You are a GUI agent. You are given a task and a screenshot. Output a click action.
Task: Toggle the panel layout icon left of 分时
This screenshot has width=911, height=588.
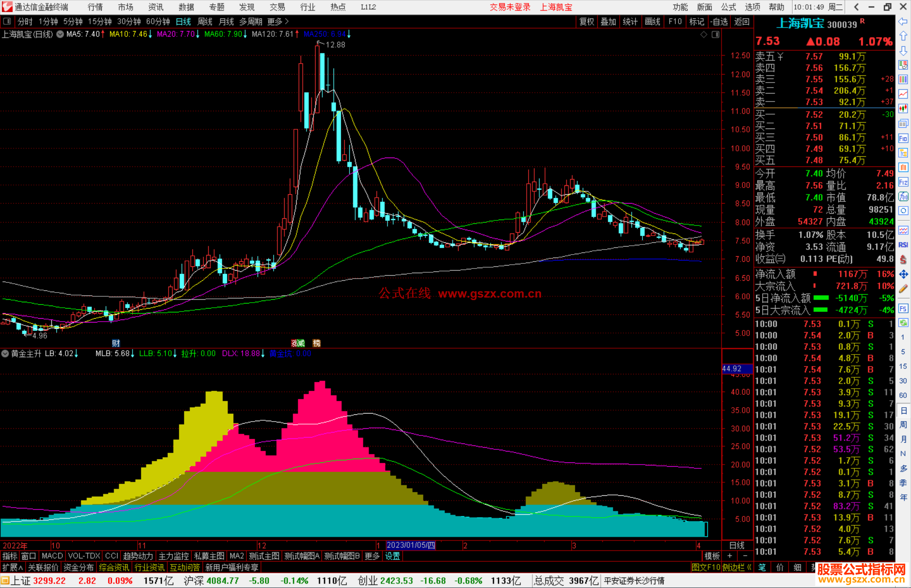click(x=7, y=21)
